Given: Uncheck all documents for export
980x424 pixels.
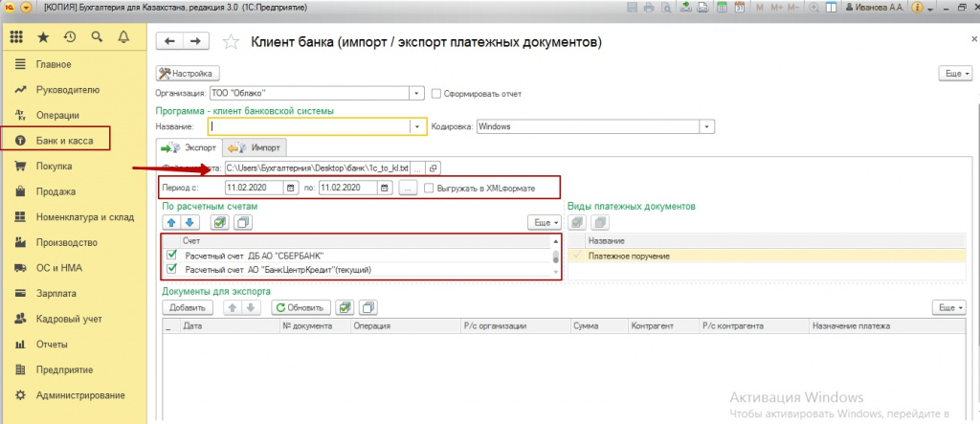Looking at the screenshot, I should [369, 307].
